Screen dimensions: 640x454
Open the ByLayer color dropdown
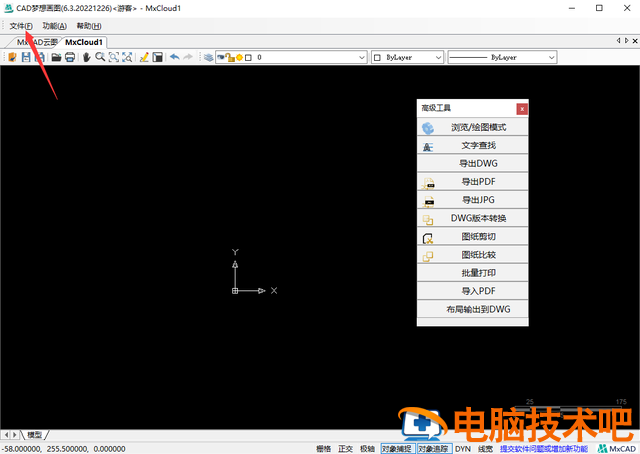[438, 58]
